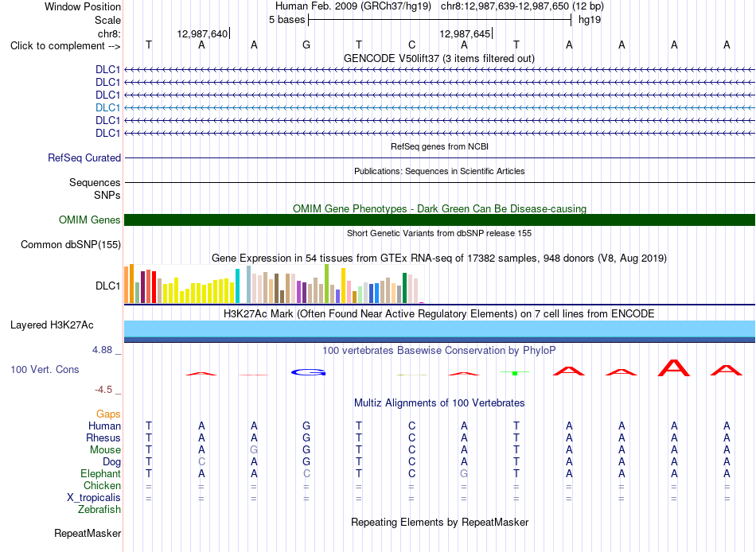Click the Window Position label

83,6
